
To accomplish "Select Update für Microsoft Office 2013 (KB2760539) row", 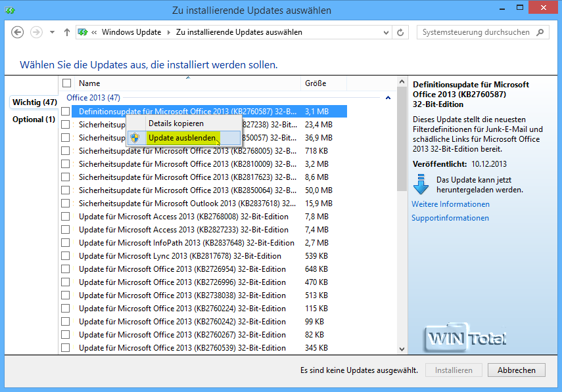I will [x=209, y=347].
